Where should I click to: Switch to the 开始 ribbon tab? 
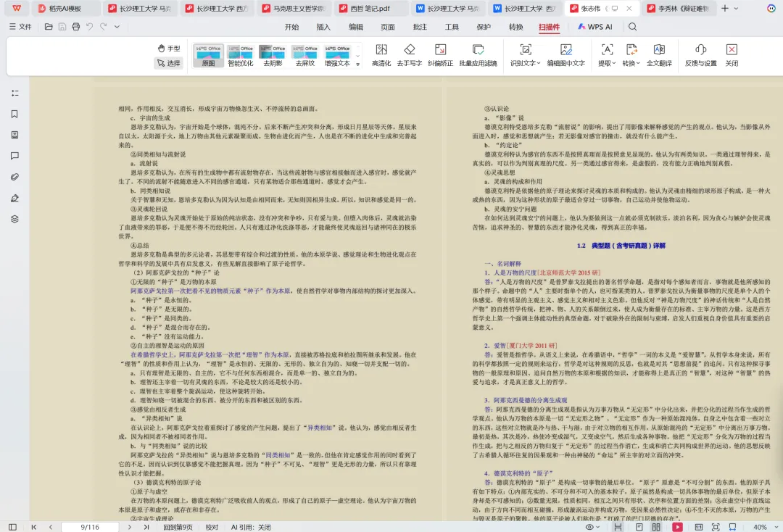point(291,27)
